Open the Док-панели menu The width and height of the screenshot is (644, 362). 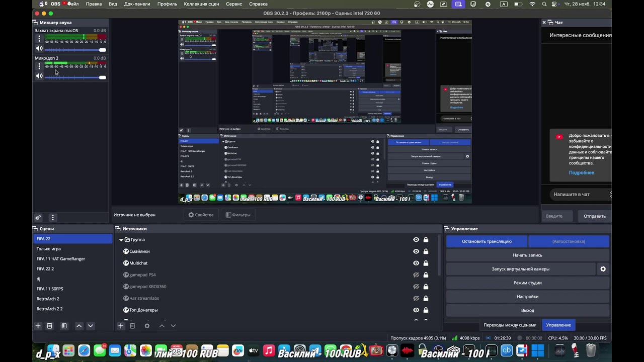click(137, 4)
